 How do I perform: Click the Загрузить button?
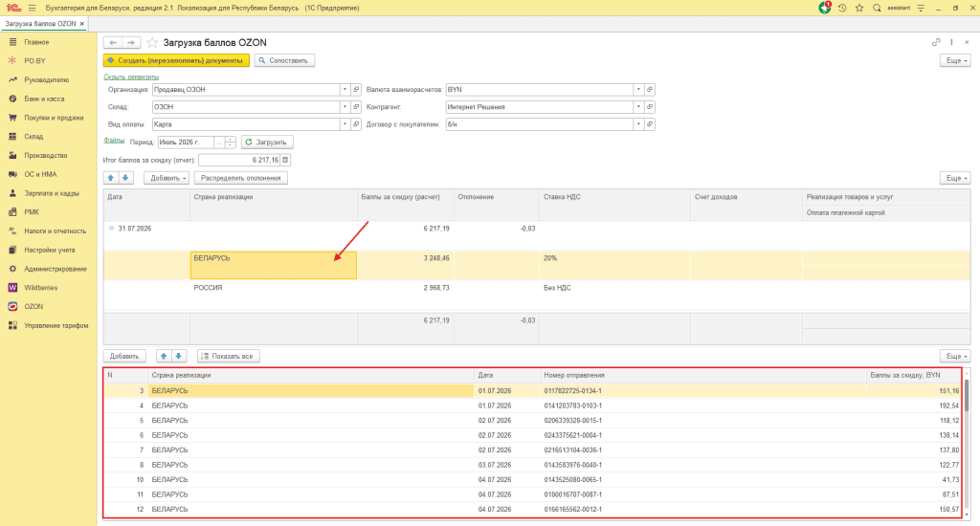(x=267, y=142)
